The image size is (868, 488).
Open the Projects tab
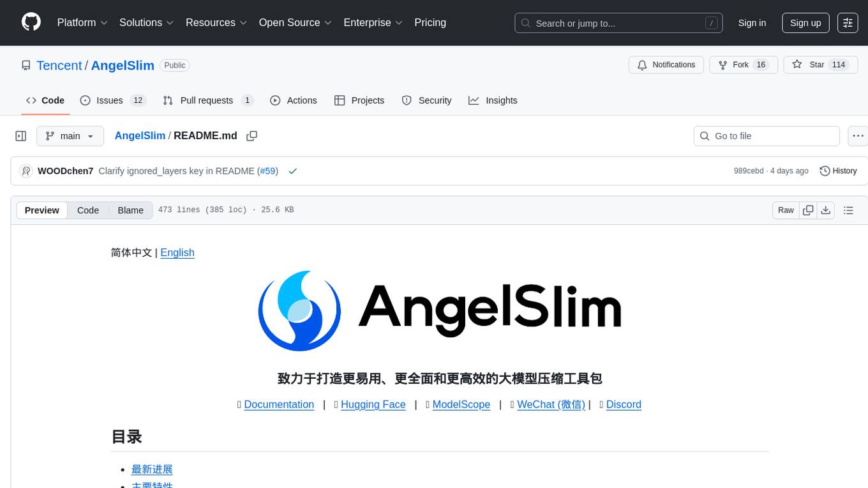tap(359, 100)
